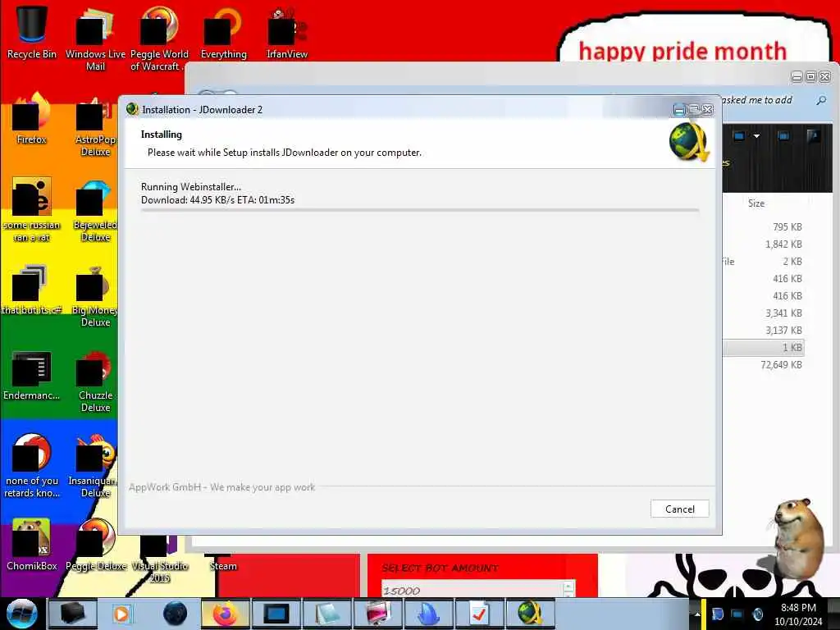Screen dimensions: 840x630
Task: Click the Explorer help icon
Action: (813, 135)
